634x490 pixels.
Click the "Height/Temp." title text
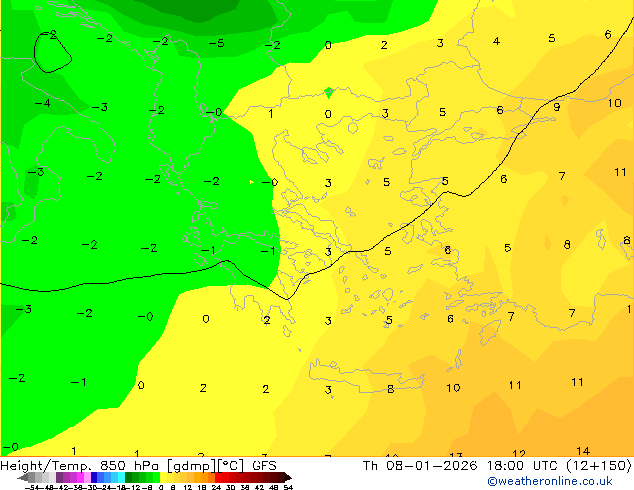(x=47, y=466)
